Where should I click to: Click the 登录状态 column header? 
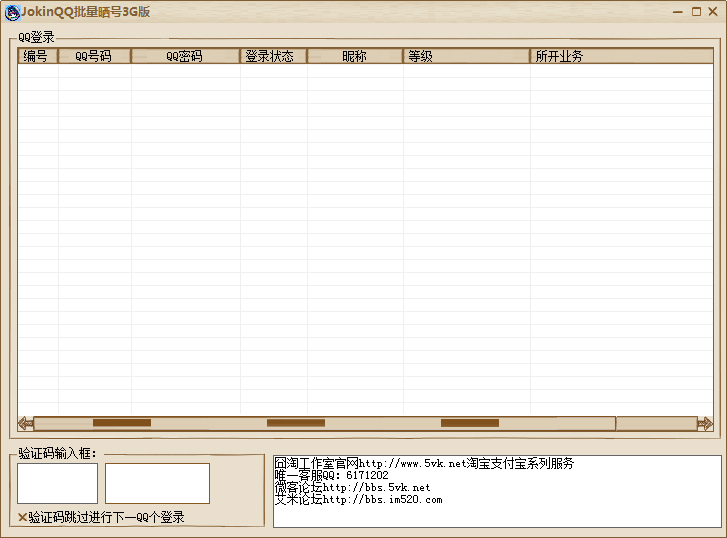(x=272, y=56)
